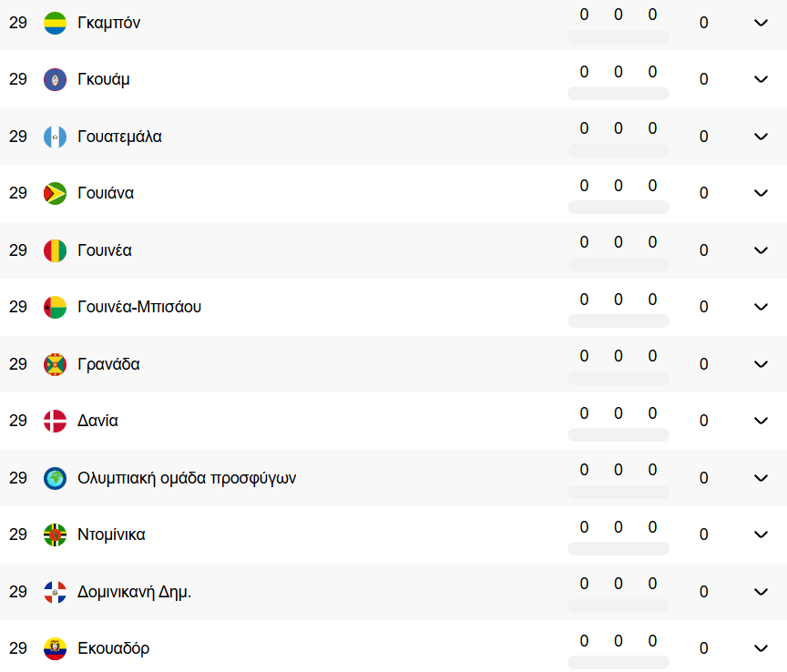Click the total medal count for Γουινέα-Μπισάου

pyautogui.click(x=704, y=307)
